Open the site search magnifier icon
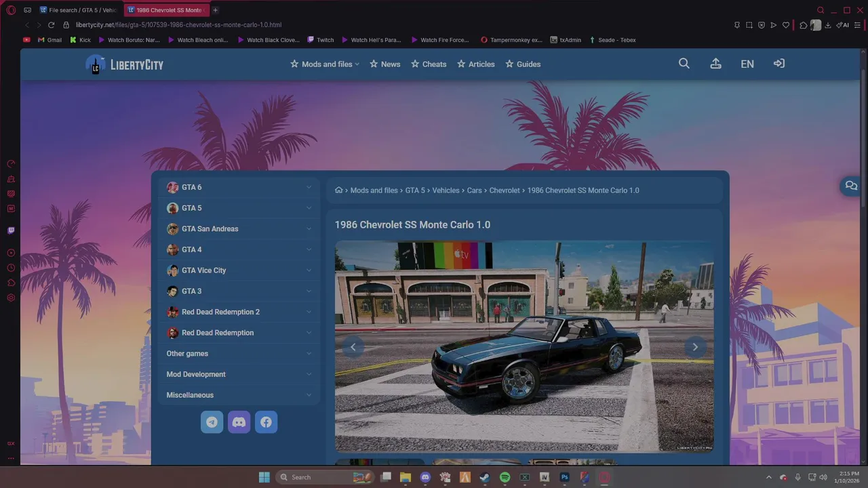868x488 pixels. (x=684, y=64)
